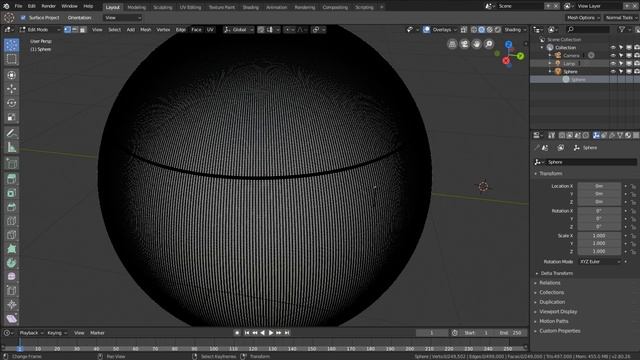Select the Select Box tool below the active tool
640x360 pixels.
[11, 59]
